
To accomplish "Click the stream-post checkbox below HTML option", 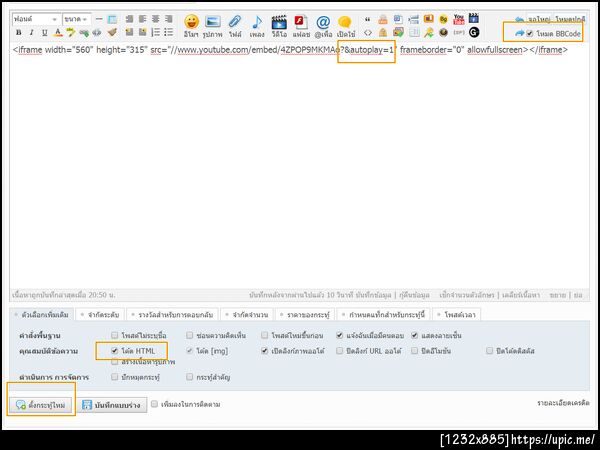I will click(x=114, y=362).
